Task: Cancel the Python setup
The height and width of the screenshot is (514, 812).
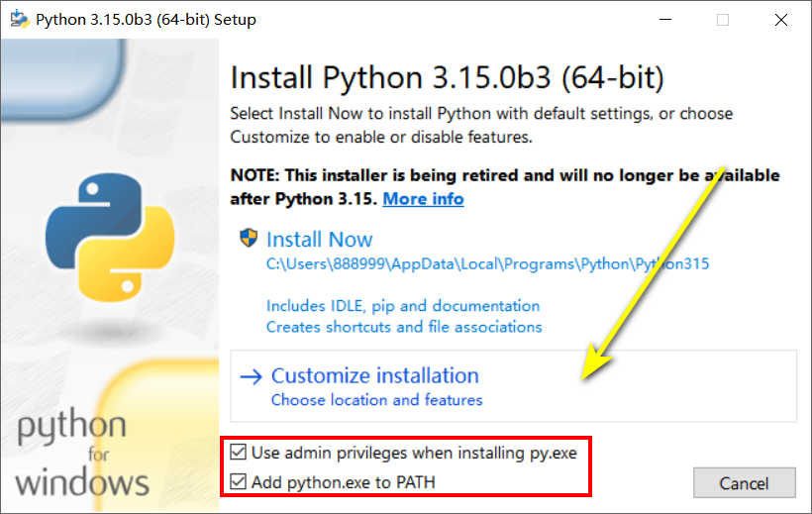Action: click(744, 483)
